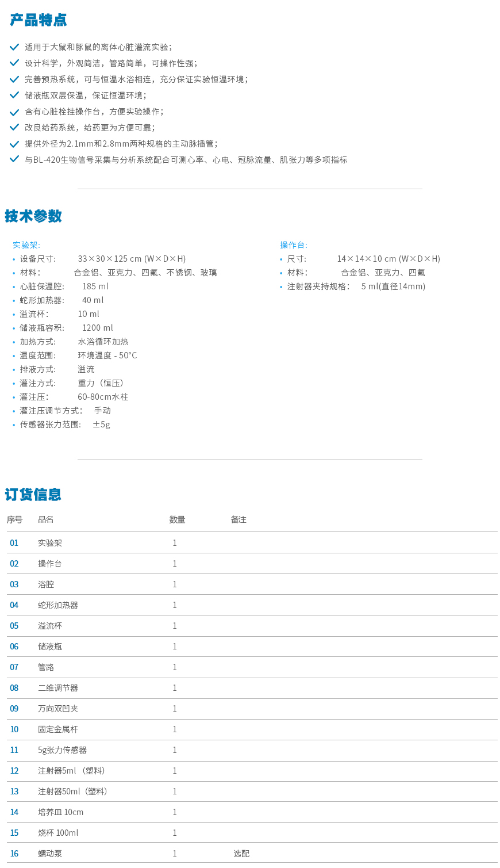Viewport: 500px width, 868px height.
Task: Select the text 适用于大鼠和豚鼠的离体心脏灌流实验
Action: pyautogui.click(x=96, y=47)
